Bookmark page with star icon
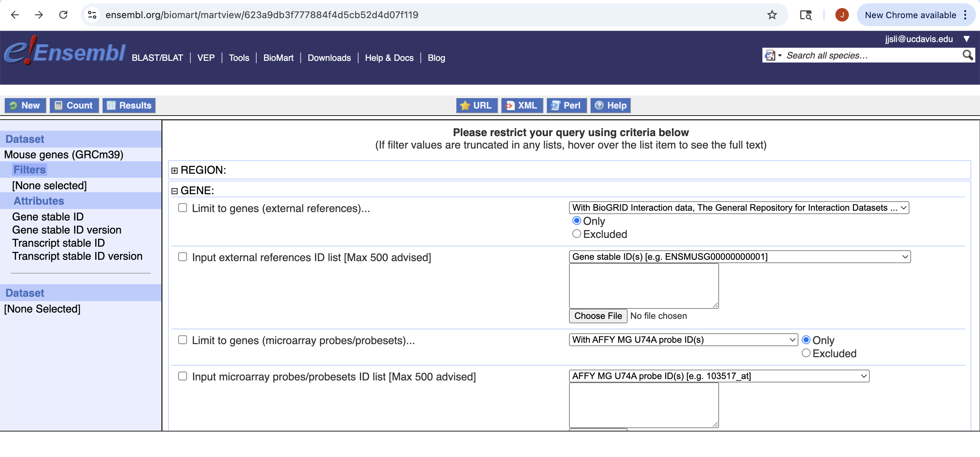This screenshot has width=980, height=457. [x=771, y=15]
